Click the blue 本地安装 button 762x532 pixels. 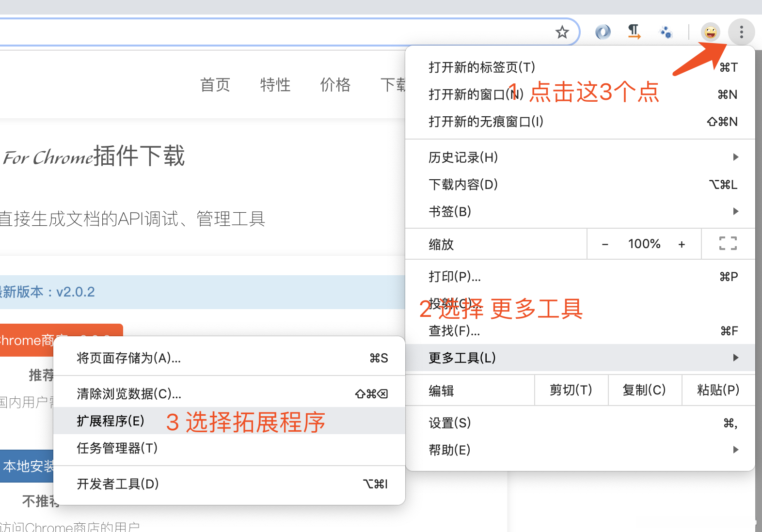click(x=27, y=466)
